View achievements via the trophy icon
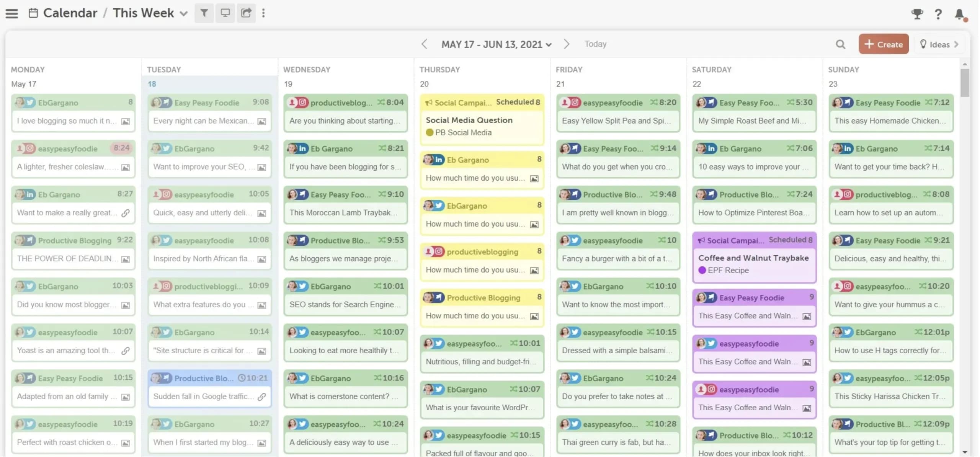Screen dimensions: 980x457 pyautogui.click(x=917, y=14)
